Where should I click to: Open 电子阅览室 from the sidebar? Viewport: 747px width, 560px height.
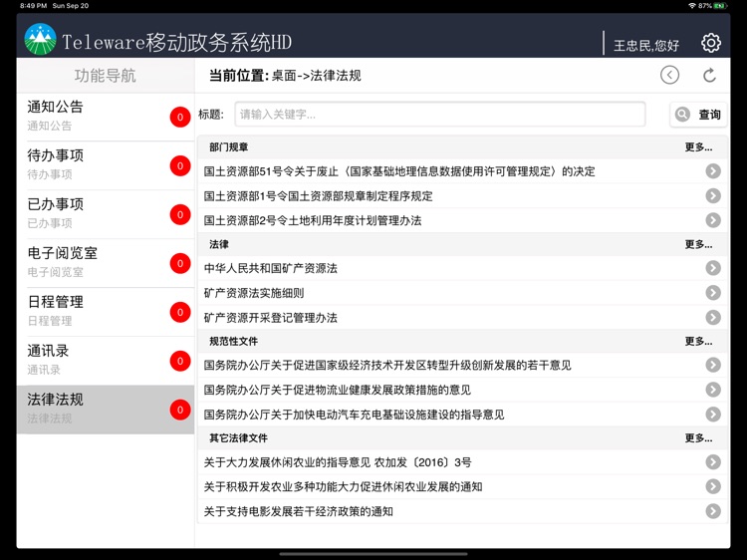[106, 263]
